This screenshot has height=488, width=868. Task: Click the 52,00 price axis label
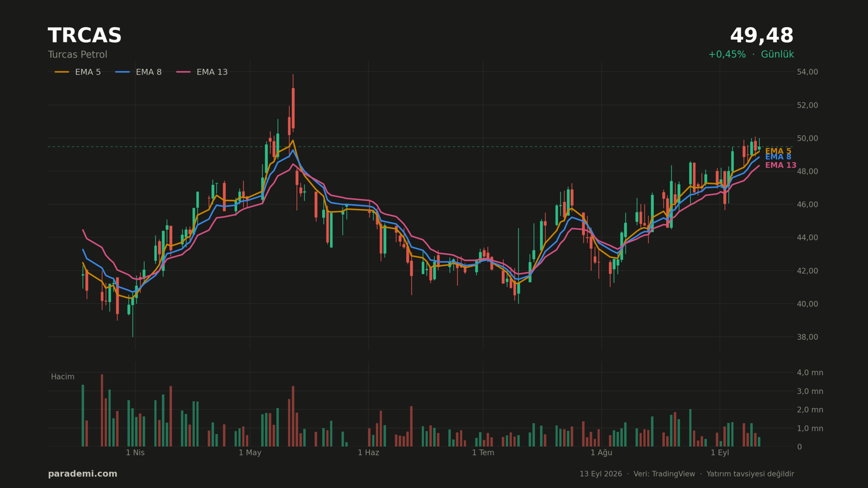point(807,105)
